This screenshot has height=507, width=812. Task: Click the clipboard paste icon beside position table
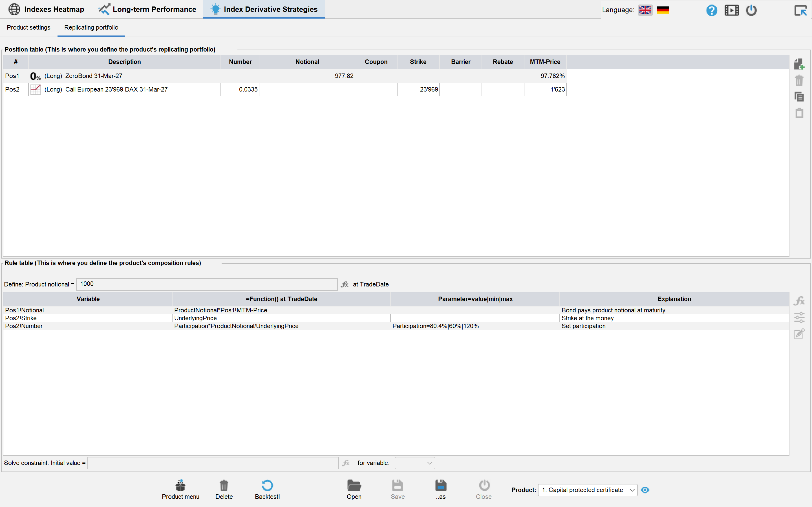coord(799,113)
